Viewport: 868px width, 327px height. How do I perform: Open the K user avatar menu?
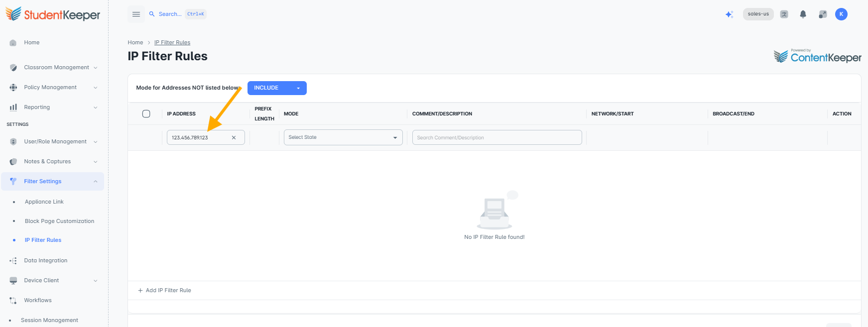(841, 14)
